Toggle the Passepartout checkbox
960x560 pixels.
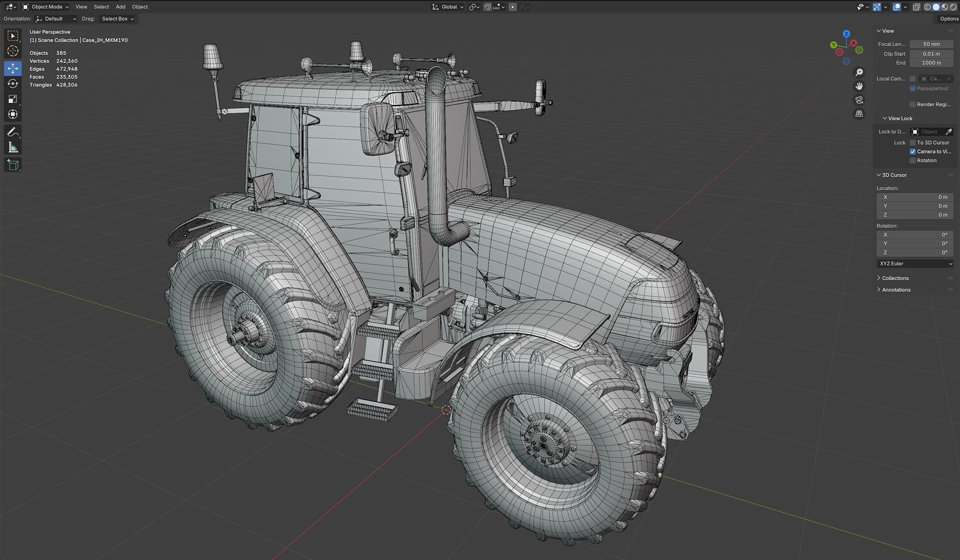point(913,88)
